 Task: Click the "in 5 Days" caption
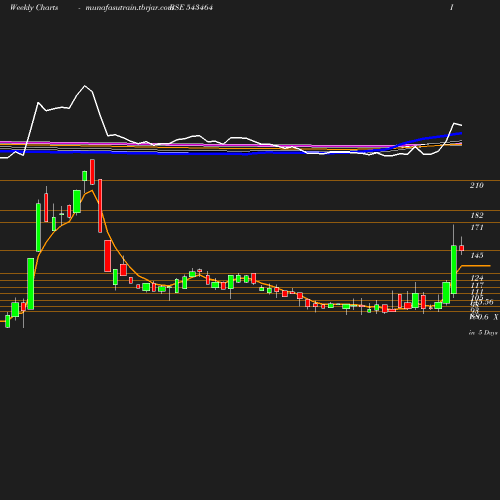point(483,333)
